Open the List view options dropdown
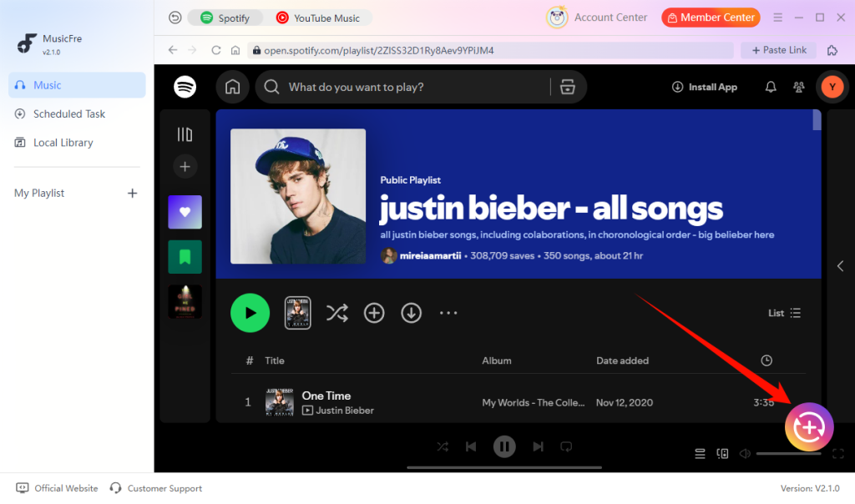 coord(784,313)
